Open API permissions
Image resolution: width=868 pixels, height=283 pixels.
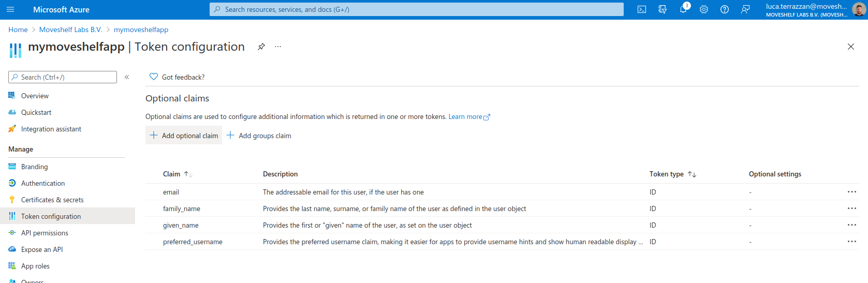click(45, 233)
